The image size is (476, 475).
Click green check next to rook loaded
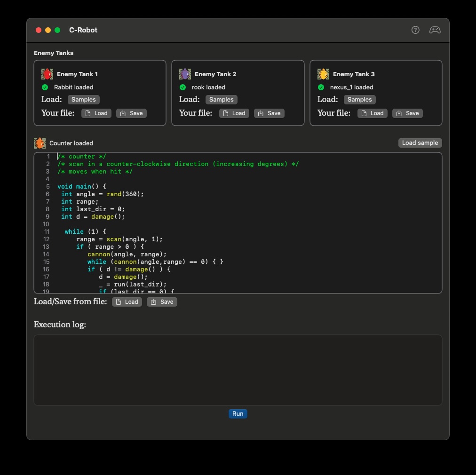click(182, 87)
